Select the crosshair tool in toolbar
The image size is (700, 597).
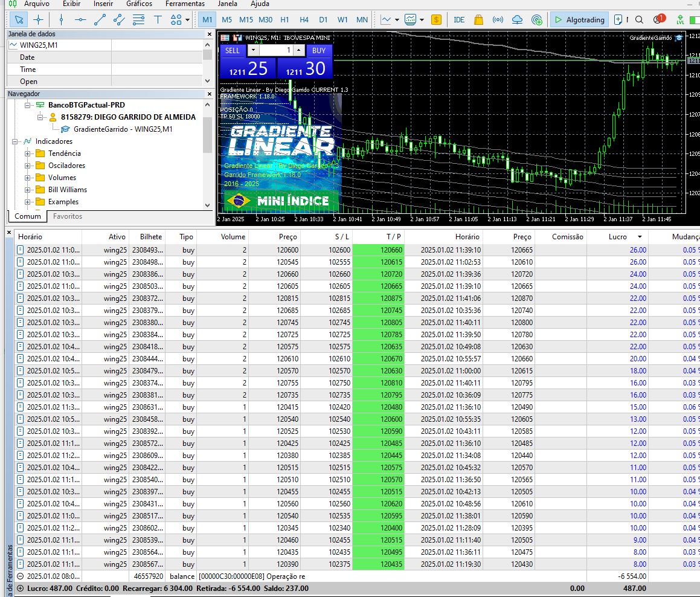(38, 19)
